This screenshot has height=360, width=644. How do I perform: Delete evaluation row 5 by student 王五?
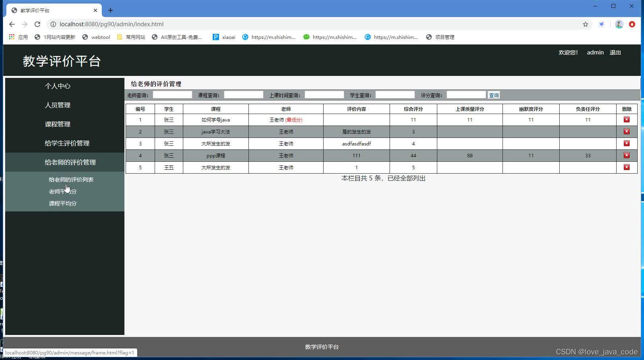pos(627,167)
